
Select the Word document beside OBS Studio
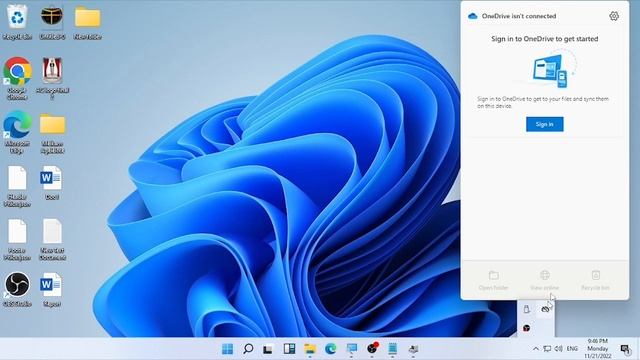tap(51, 289)
